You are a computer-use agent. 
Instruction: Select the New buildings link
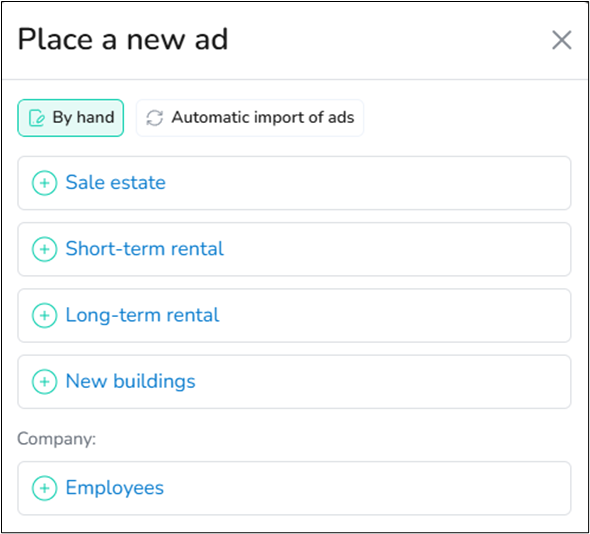(131, 381)
